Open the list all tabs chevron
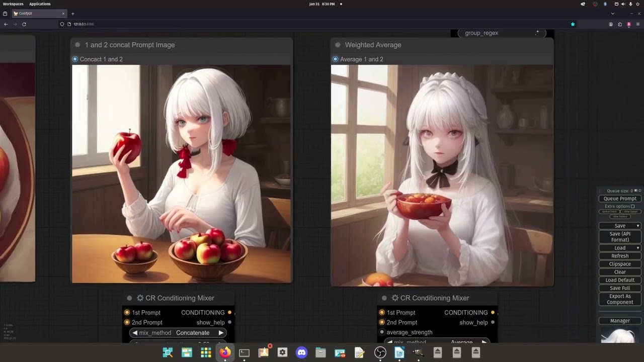The height and width of the screenshot is (362, 644). (612, 14)
